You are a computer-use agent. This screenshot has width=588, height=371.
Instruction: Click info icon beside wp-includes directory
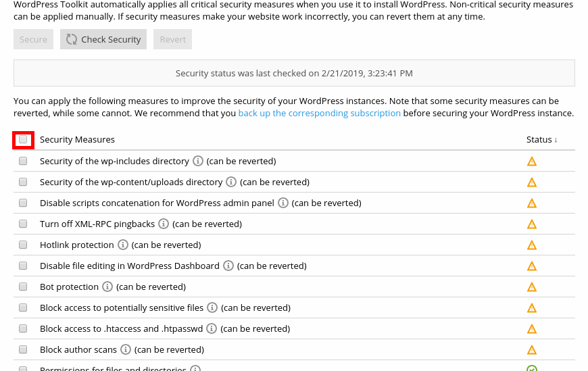(x=198, y=161)
